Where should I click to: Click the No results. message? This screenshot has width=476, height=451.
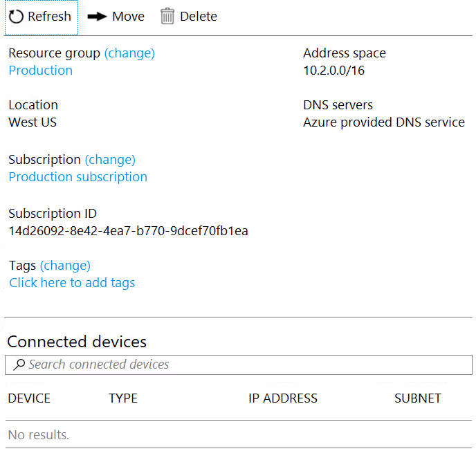[x=39, y=435]
